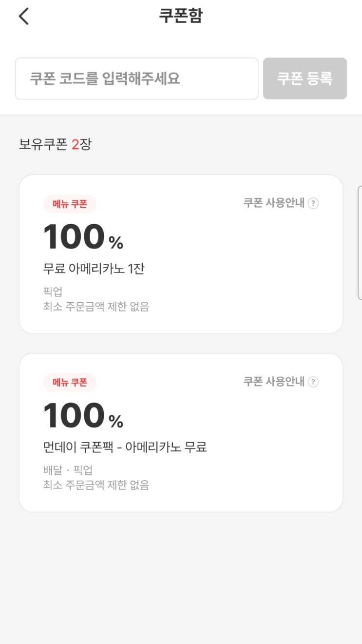The height and width of the screenshot is (644, 362).
Task: Click 최소 주문금액 제한 없음 on 먼데이 쿠폰팩 coupon
Action: pyautogui.click(x=96, y=485)
